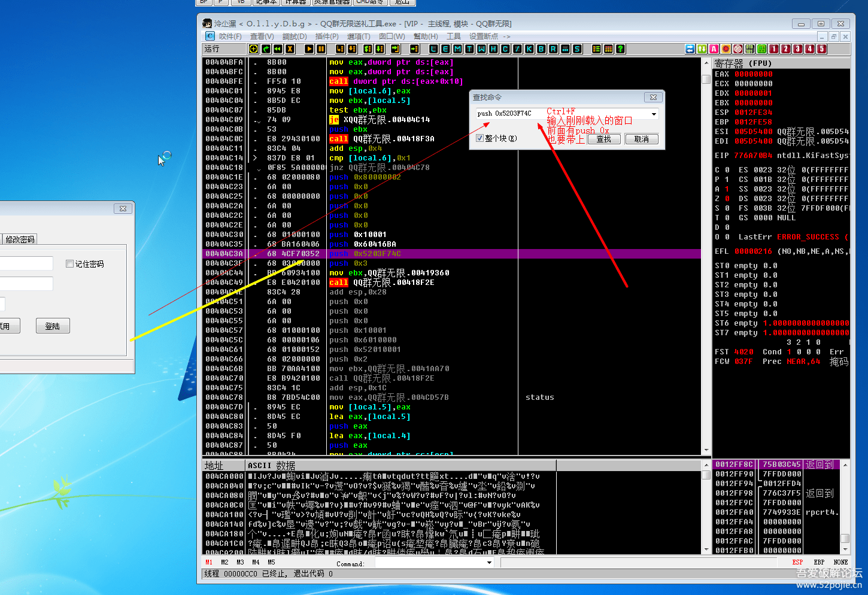The height and width of the screenshot is (595, 868).
Task: Click the red number 1 toolbar button
Action: (774, 49)
